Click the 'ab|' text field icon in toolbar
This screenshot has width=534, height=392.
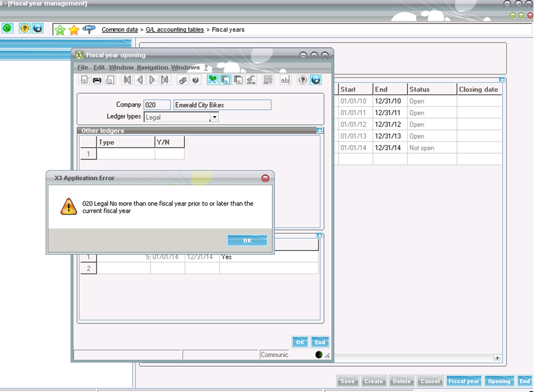coord(285,80)
